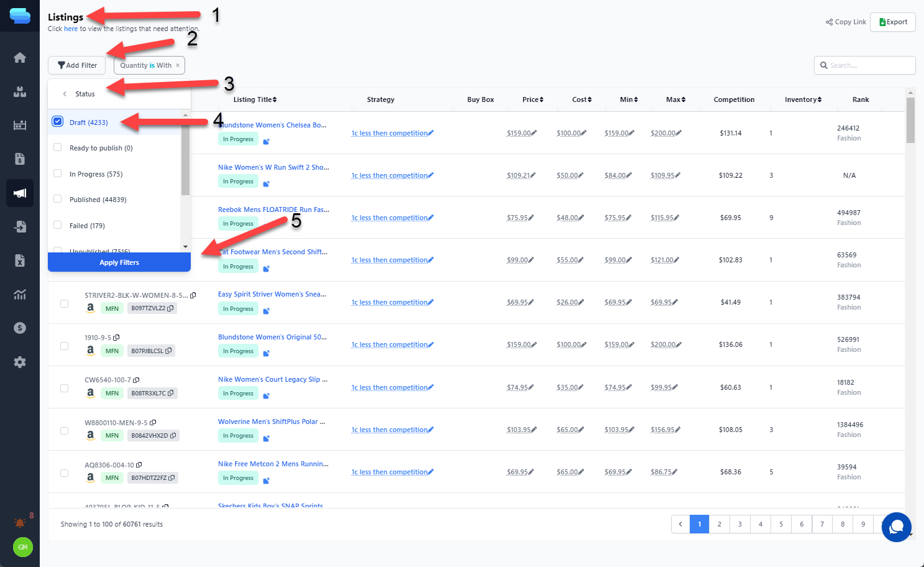This screenshot has height=567, width=924.
Task: Edit max $99.95 for Nike Court Legacy
Action: (x=675, y=387)
